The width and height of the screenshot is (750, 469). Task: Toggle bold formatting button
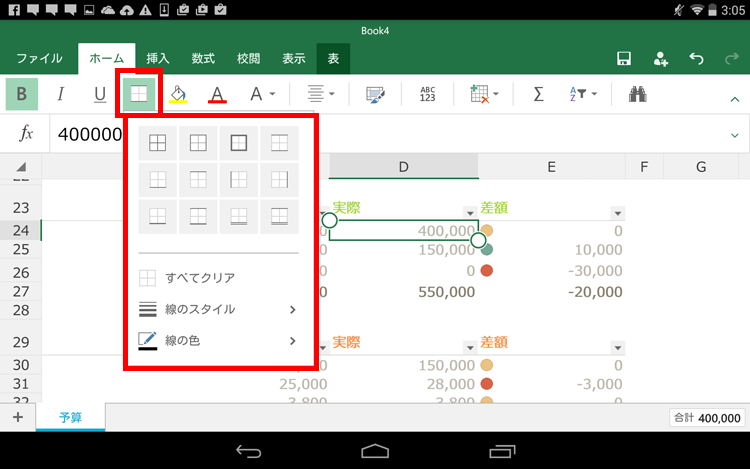[x=21, y=94]
